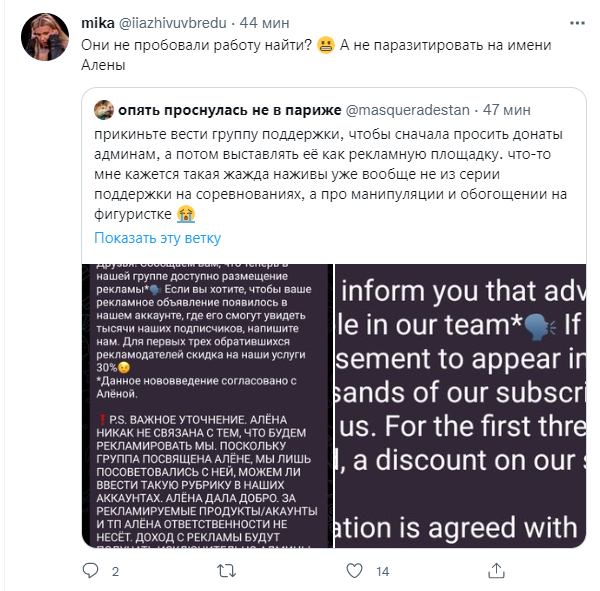Open "опять проснулась не в париже" profile name
This screenshot has width=600, height=591.
point(228,108)
